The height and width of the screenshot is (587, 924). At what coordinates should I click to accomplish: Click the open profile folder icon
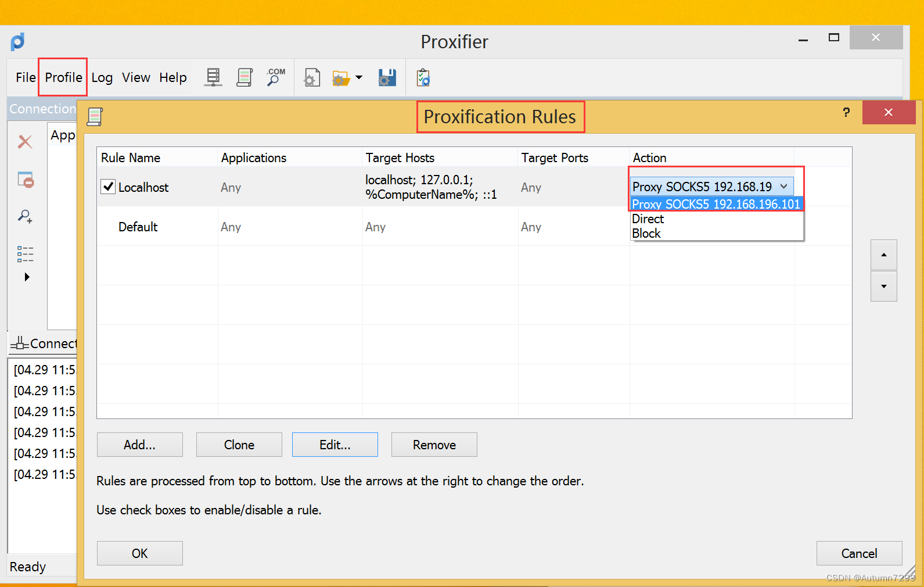pyautogui.click(x=341, y=77)
